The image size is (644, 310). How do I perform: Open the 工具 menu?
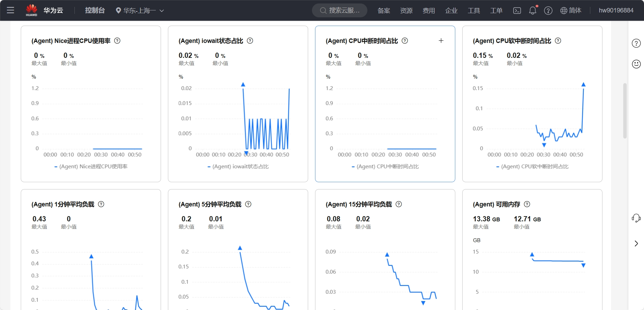tap(474, 11)
